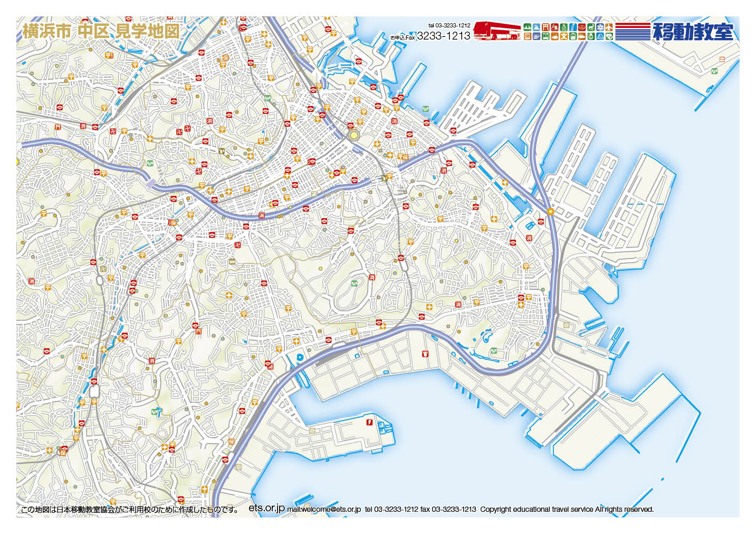Screen dimensions: 756x534
Task: Select the large yellow circle station marker
Action: pos(354,135)
